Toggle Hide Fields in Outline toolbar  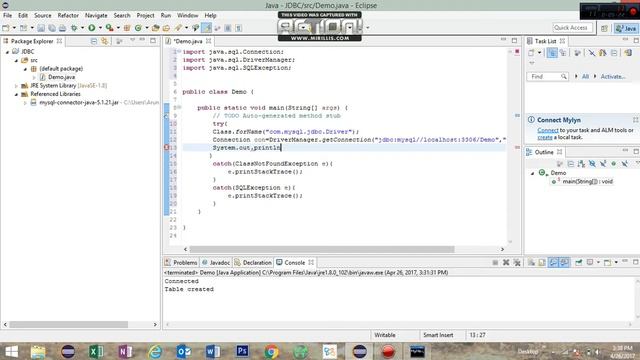coord(592,164)
